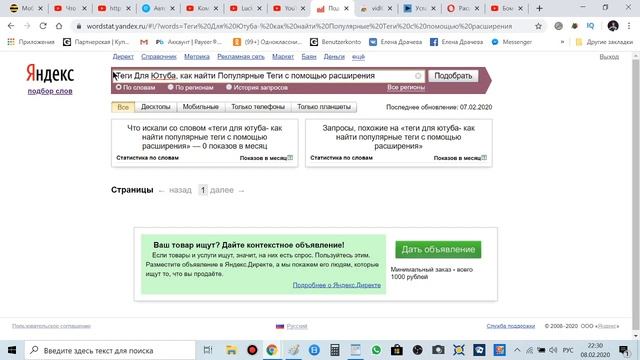
Task: Select 'Русский' language link in footer
Action: pyautogui.click(x=297, y=326)
